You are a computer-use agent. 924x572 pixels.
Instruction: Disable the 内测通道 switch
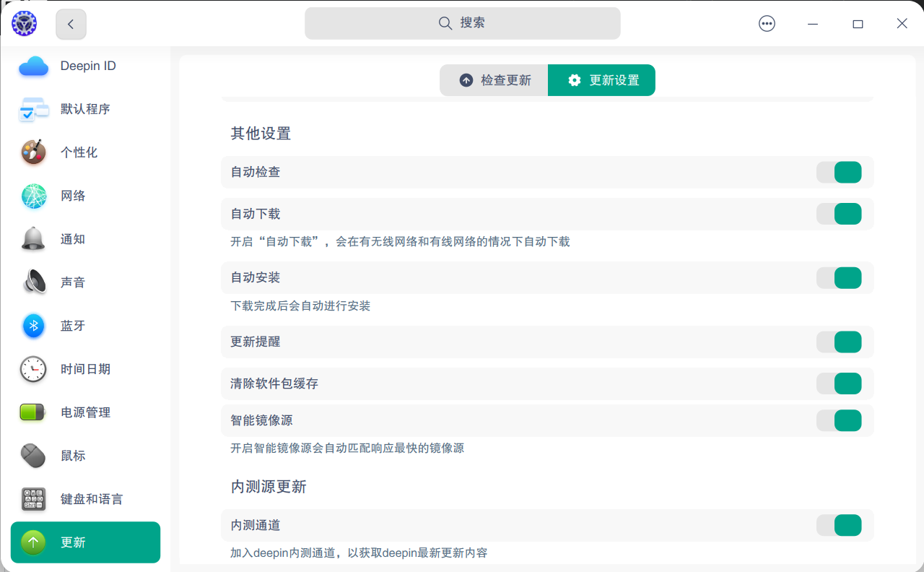coord(839,525)
